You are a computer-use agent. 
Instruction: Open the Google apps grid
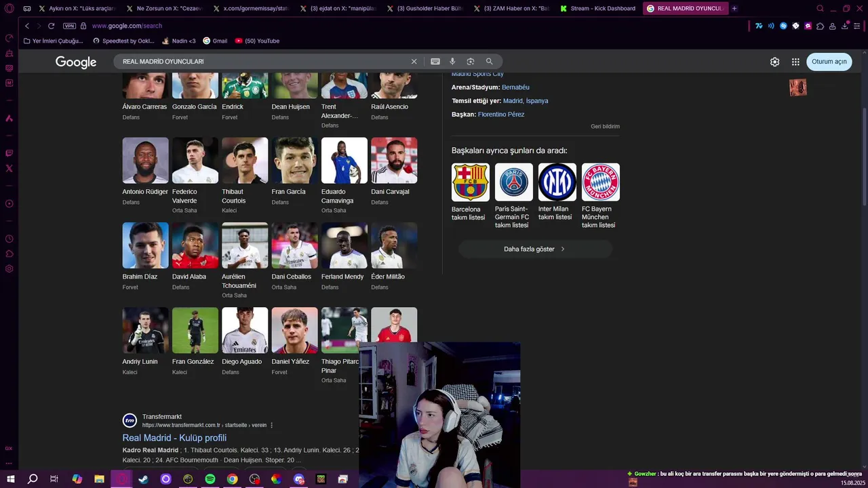795,62
